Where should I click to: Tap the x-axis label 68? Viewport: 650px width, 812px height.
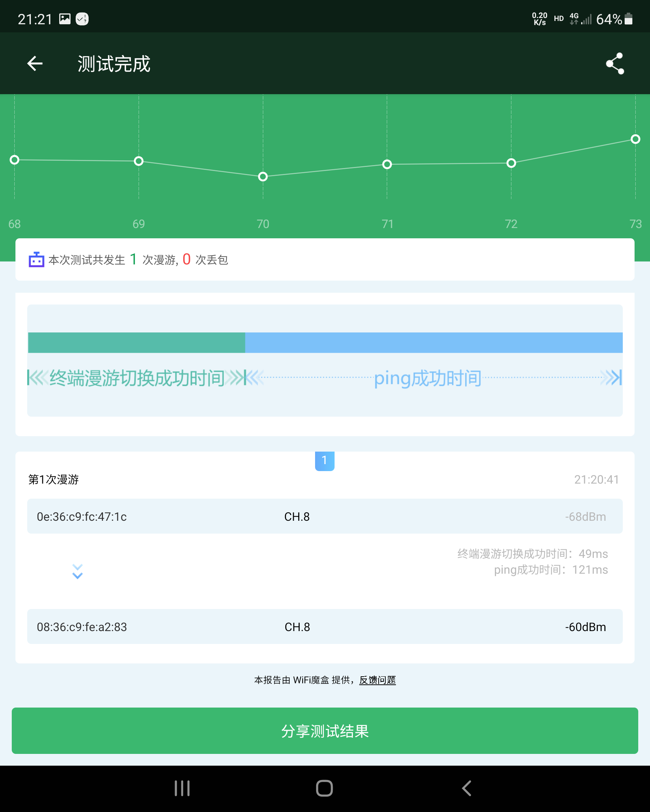[x=14, y=224]
